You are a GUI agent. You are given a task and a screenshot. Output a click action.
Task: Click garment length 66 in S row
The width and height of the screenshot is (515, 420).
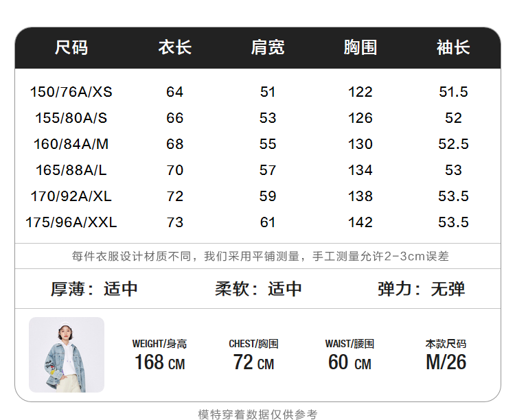tap(174, 118)
